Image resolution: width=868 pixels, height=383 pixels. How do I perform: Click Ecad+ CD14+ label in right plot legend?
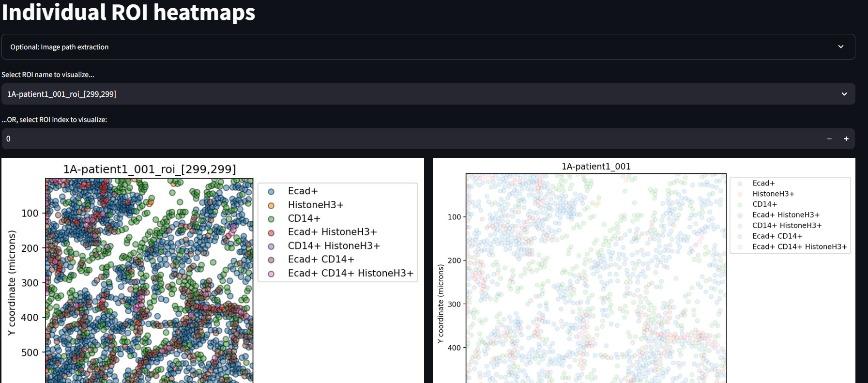coord(777,236)
